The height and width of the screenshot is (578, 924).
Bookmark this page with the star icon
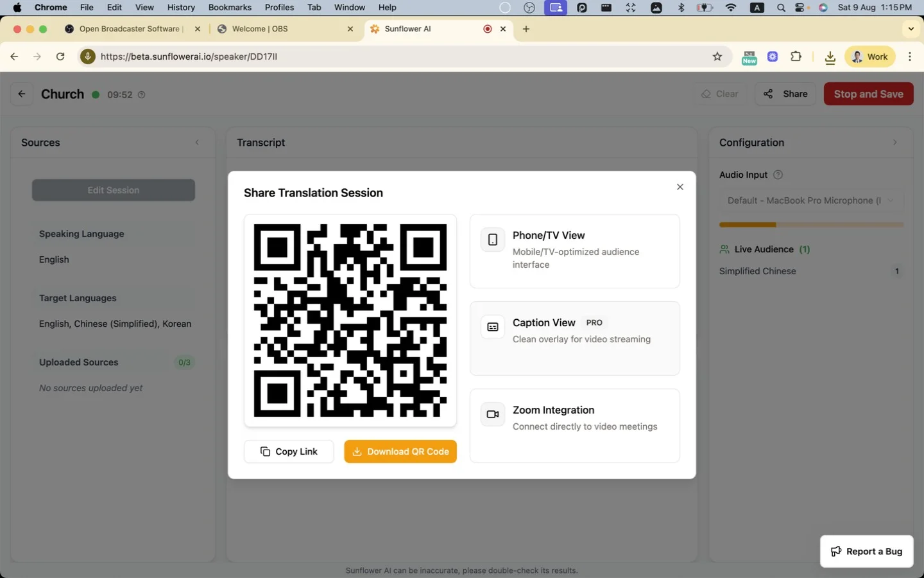(717, 57)
